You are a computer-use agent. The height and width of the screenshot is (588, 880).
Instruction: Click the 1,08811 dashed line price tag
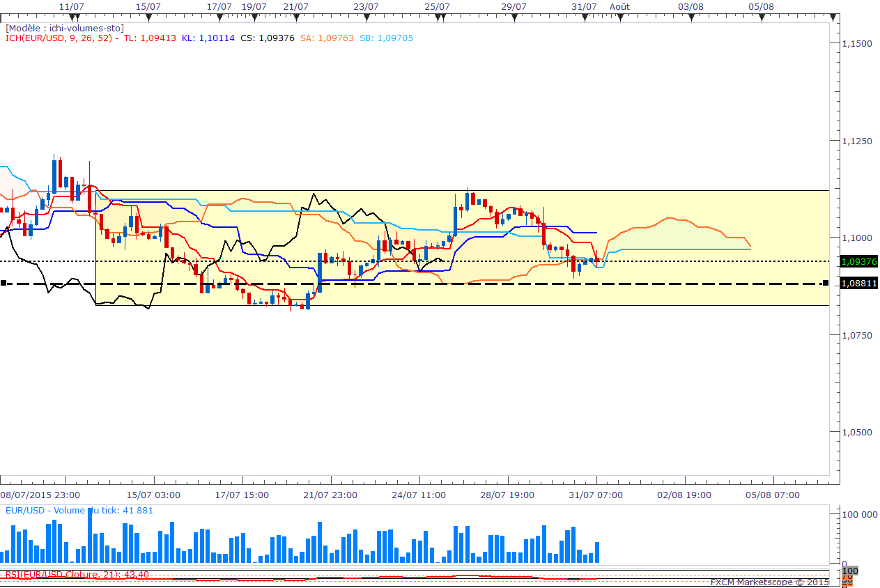point(858,284)
